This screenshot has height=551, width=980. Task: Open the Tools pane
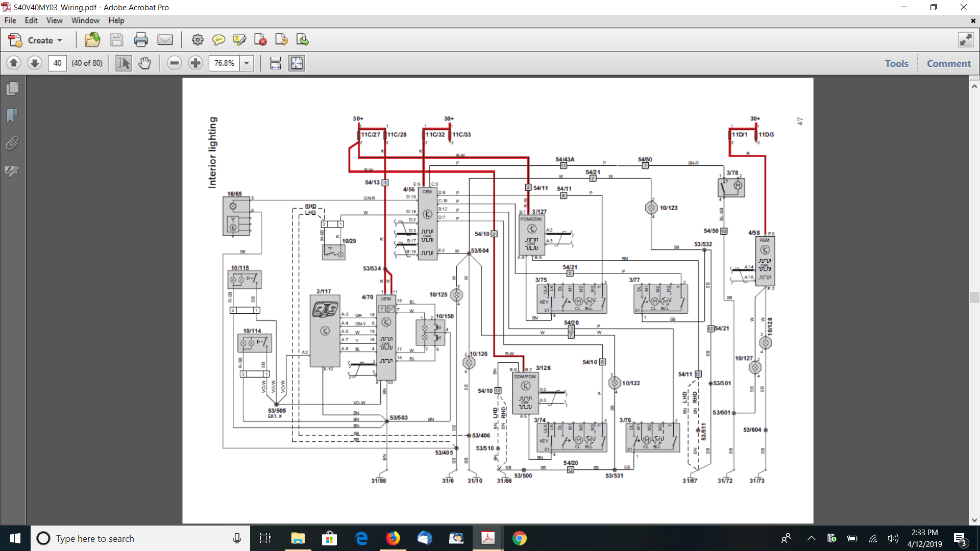pyautogui.click(x=896, y=63)
